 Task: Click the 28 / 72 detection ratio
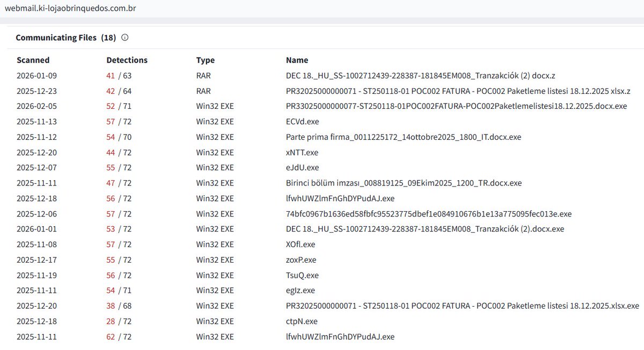119,322
